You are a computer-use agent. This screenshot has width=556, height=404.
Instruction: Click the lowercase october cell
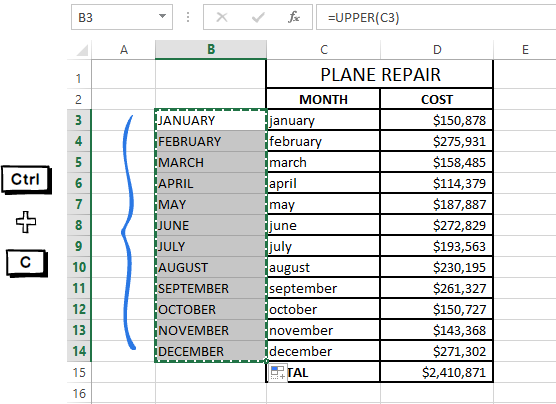(323, 309)
